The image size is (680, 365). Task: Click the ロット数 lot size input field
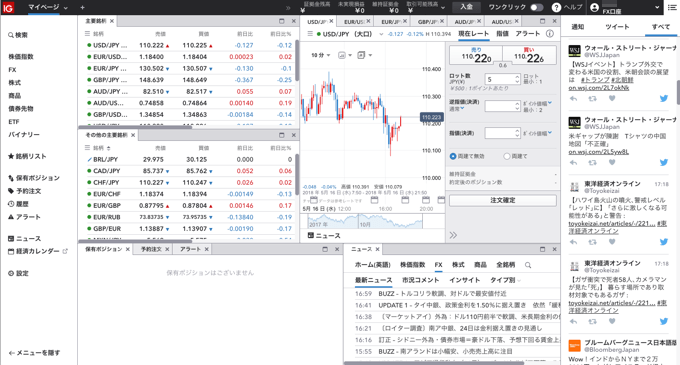[500, 79]
